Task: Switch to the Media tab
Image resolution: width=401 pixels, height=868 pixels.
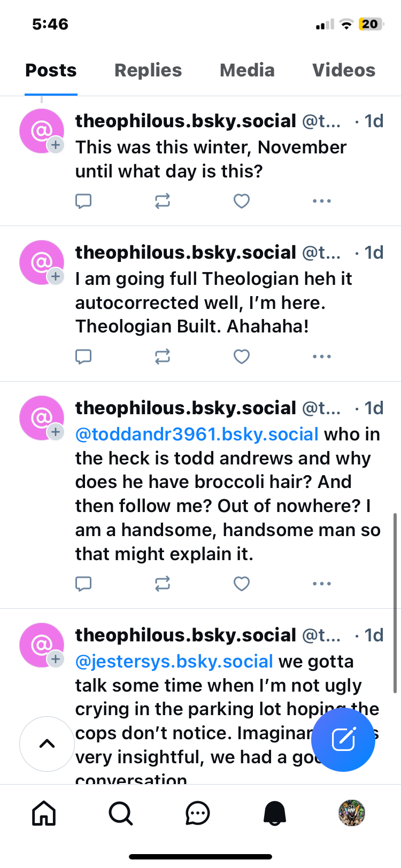Action: tap(247, 71)
